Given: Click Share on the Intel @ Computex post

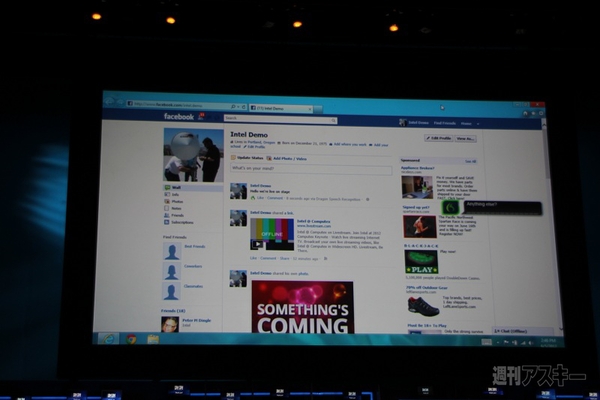Looking at the screenshot, I should pos(284,258).
